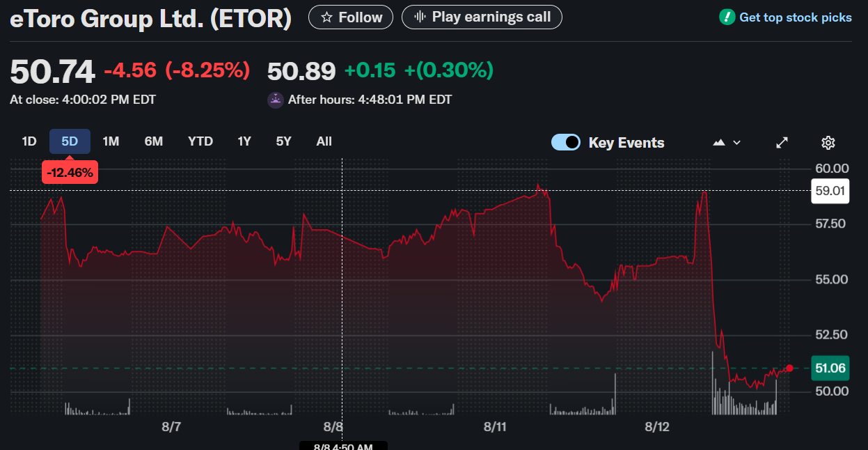Play earnings call audio

click(x=482, y=17)
